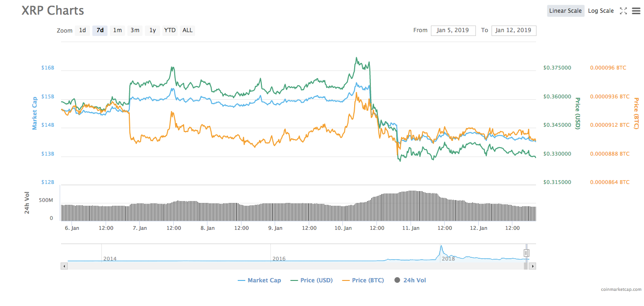Choose the 1y zoom option
Viewport: 644px width, 306px height.
[152, 30]
